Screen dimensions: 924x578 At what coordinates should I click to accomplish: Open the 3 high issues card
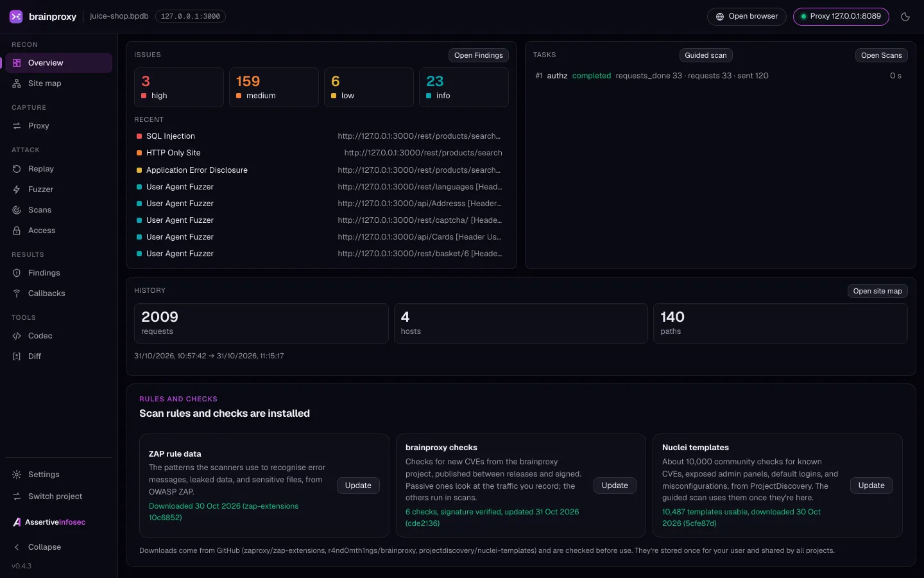[179, 87]
